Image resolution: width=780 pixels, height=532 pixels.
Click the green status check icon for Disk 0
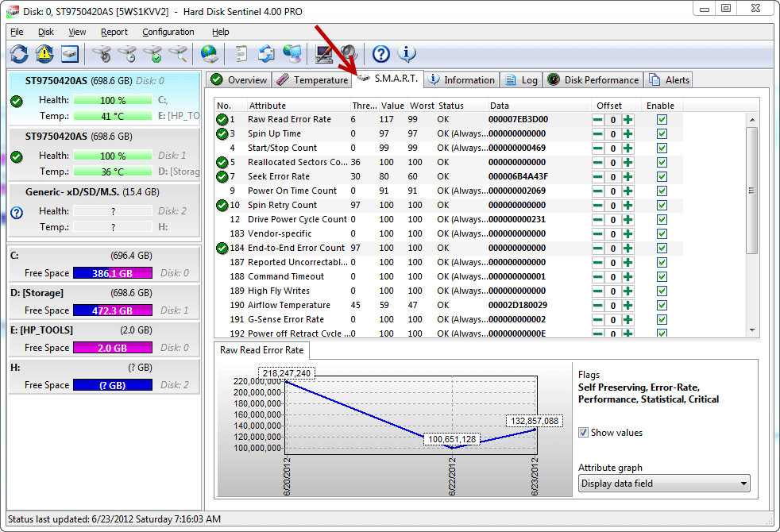click(x=17, y=102)
